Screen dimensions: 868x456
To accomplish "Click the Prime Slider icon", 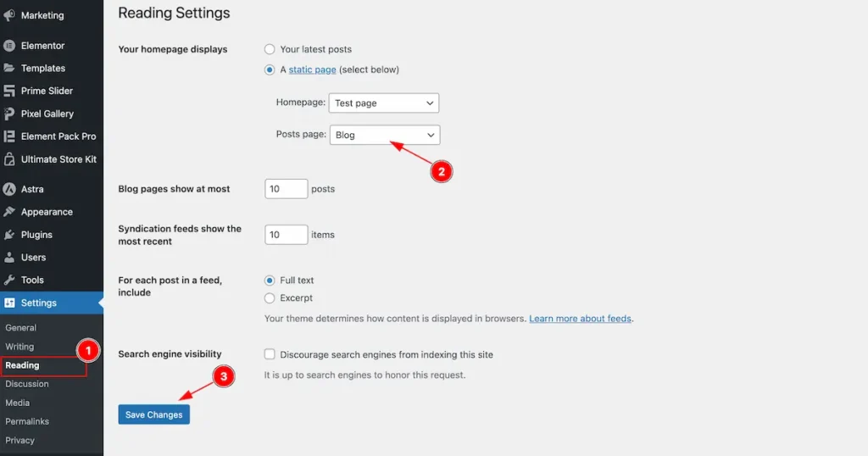I will 9,91.
